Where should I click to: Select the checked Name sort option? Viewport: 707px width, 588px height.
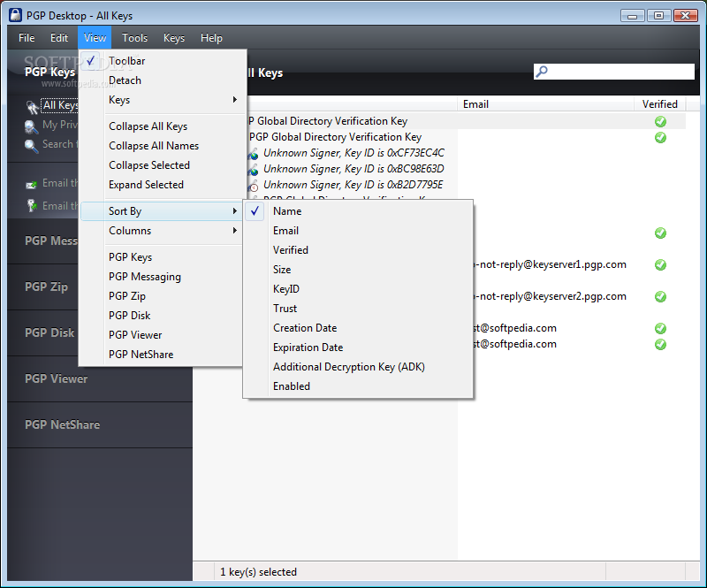pos(358,211)
